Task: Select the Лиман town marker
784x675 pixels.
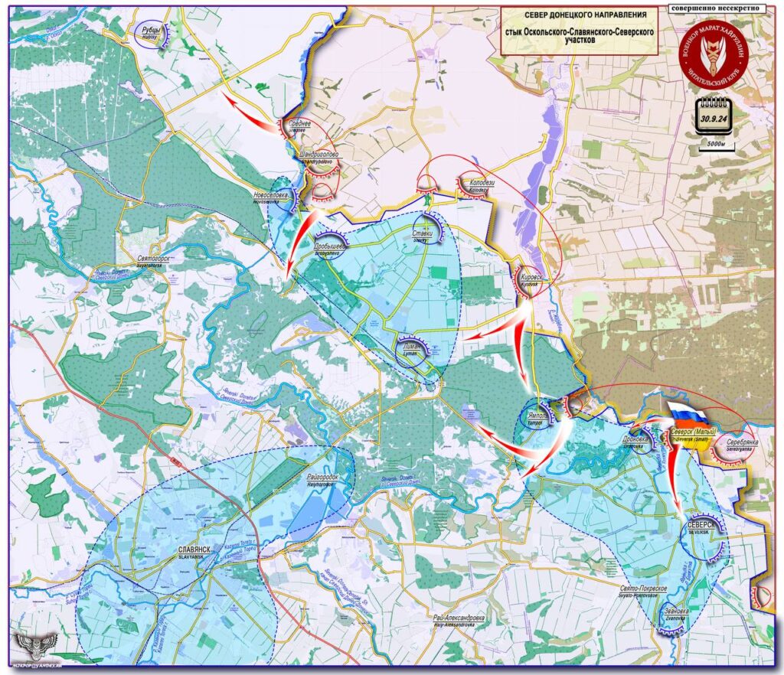Action: pyautogui.click(x=413, y=351)
